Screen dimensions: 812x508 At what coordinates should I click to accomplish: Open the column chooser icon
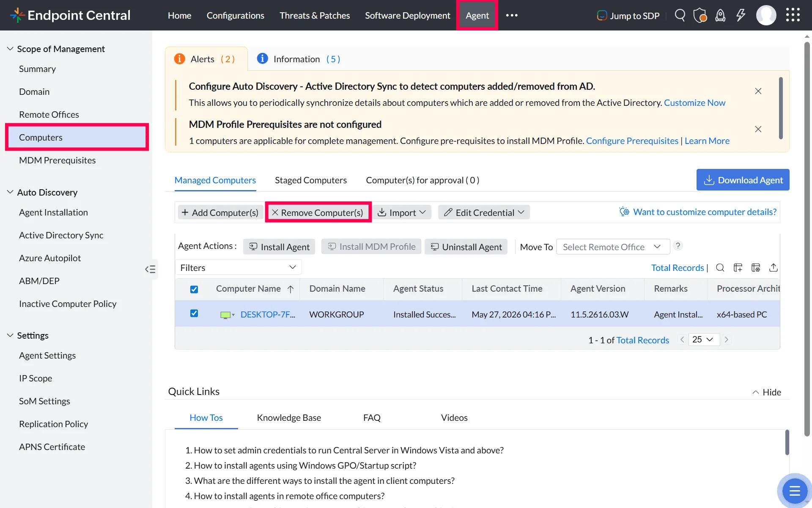(x=738, y=268)
